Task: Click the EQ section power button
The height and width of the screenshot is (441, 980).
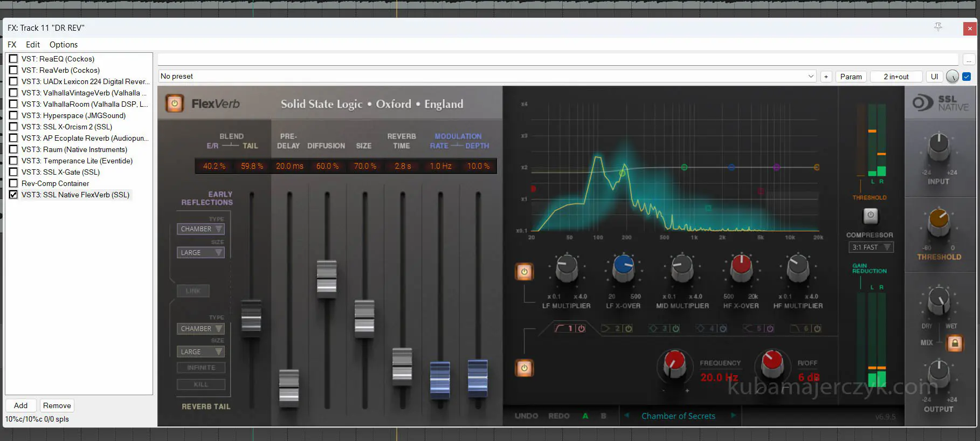Action: [524, 368]
